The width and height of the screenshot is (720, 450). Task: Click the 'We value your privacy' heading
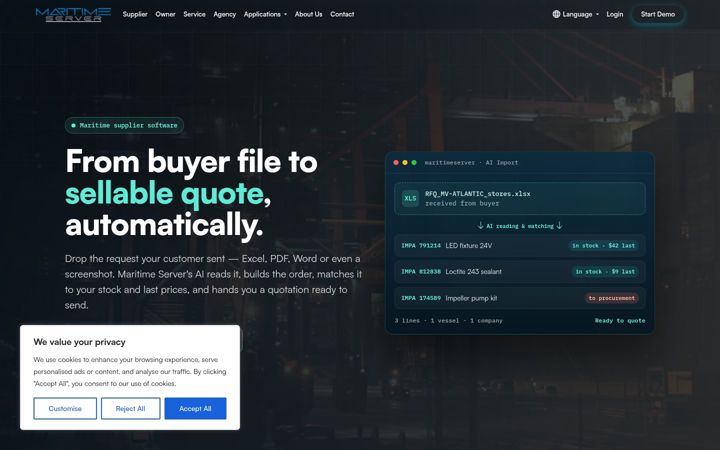pyautogui.click(x=79, y=342)
